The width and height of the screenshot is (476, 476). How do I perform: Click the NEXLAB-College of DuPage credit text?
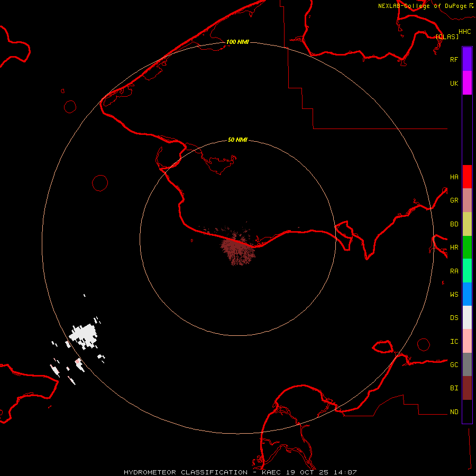coord(422,6)
